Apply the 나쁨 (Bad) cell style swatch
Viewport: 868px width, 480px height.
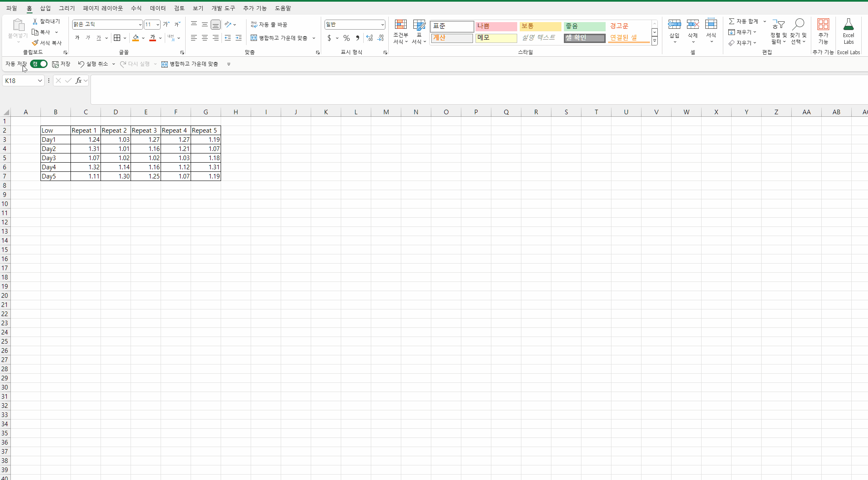point(496,26)
